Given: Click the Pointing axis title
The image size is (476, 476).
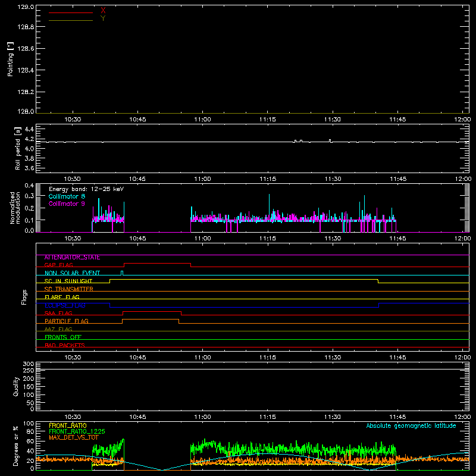Looking at the screenshot, I should coord(11,59).
